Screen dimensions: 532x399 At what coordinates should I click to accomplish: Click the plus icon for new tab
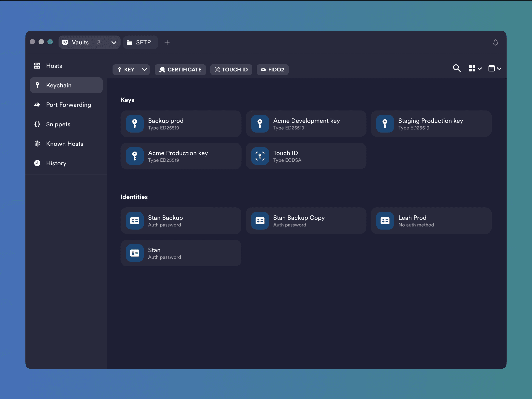(167, 42)
